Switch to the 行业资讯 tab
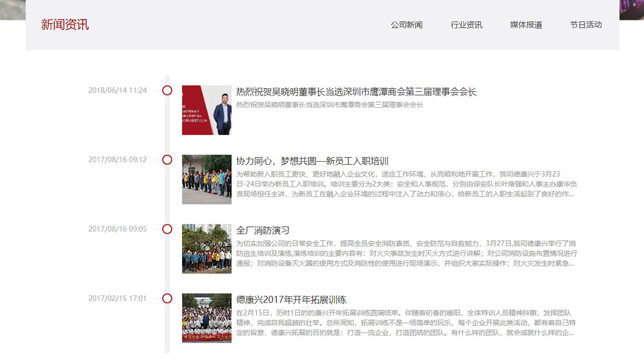 tap(466, 25)
